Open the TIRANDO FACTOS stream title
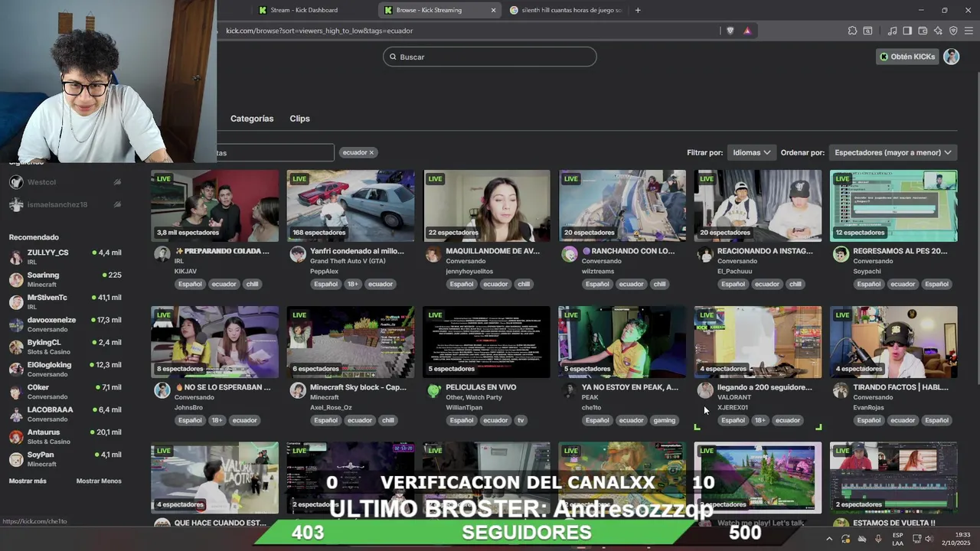980x551 pixels. point(900,387)
